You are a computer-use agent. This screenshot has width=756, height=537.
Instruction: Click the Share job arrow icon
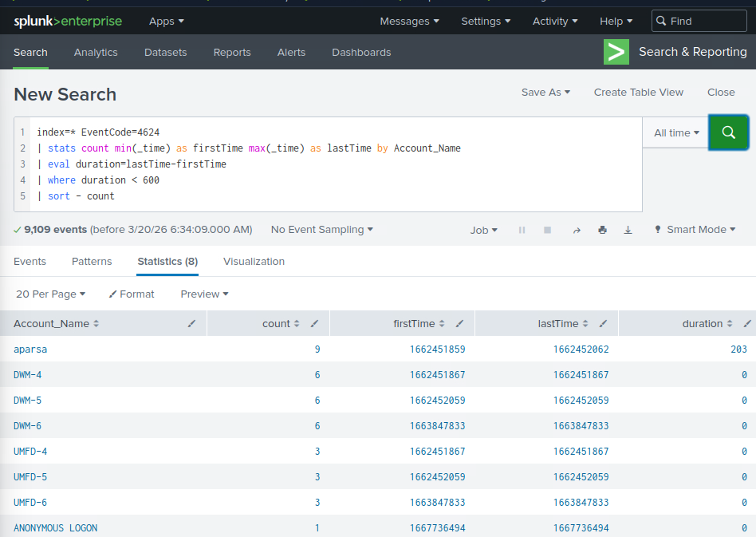577,230
